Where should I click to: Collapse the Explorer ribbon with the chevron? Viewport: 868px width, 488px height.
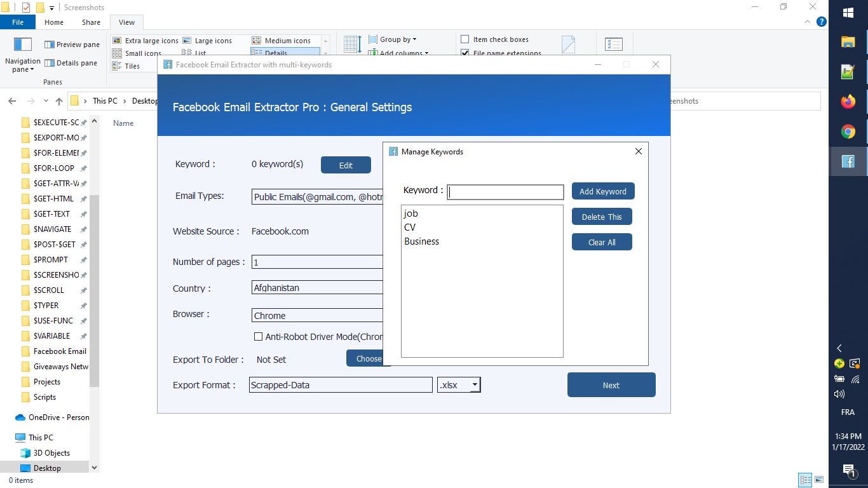point(808,22)
